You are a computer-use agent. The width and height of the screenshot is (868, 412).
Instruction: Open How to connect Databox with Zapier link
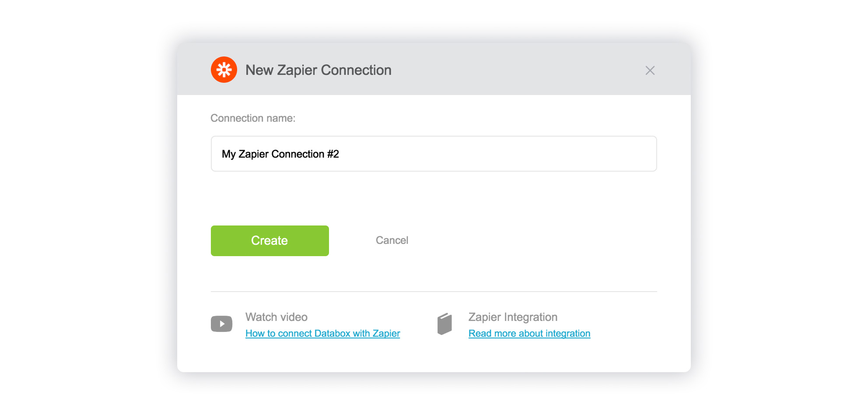tap(322, 334)
